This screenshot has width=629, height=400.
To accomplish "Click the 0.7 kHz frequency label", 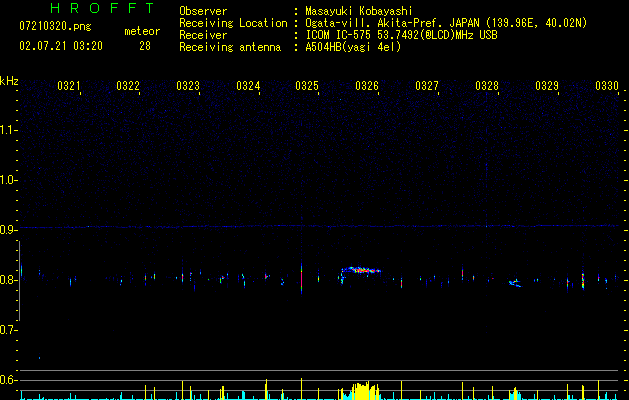I will (8, 330).
